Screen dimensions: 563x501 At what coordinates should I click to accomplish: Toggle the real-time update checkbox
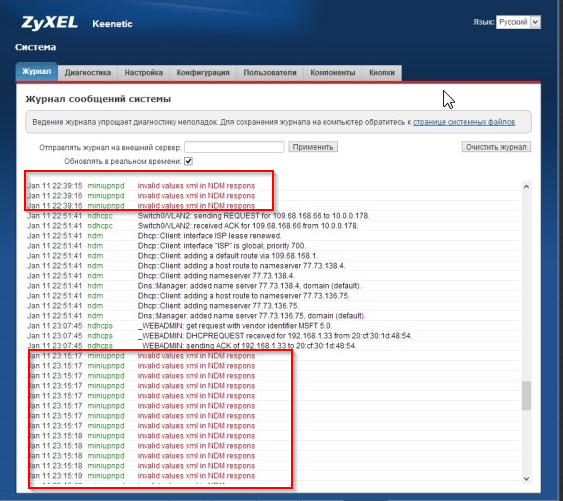189,161
